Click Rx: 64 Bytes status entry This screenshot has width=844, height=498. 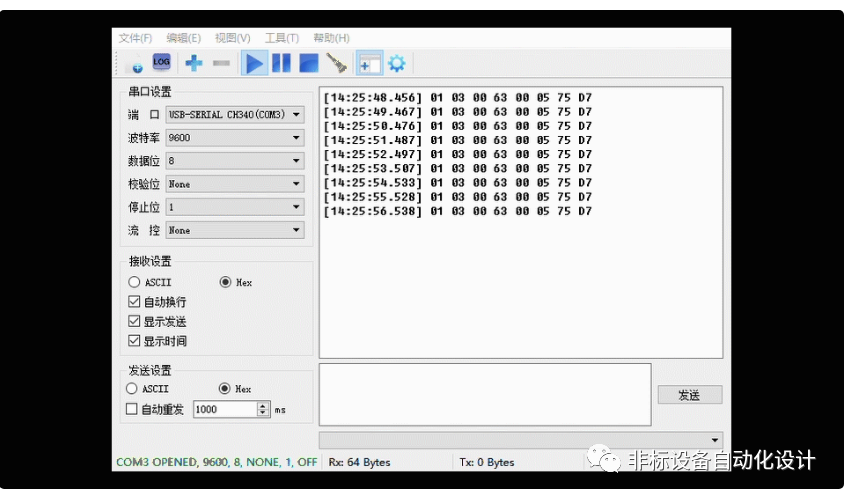pos(360,462)
